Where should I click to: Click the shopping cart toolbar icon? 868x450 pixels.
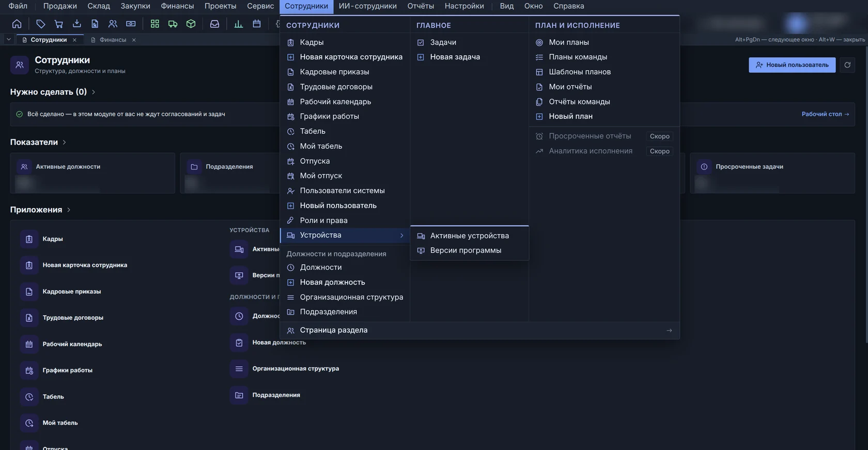[x=59, y=24]
